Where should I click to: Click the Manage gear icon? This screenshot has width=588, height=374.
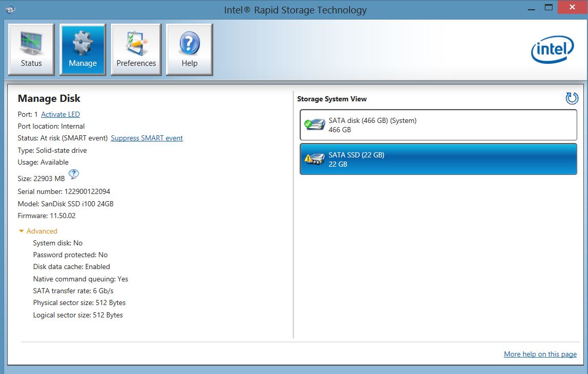point(83,43)
